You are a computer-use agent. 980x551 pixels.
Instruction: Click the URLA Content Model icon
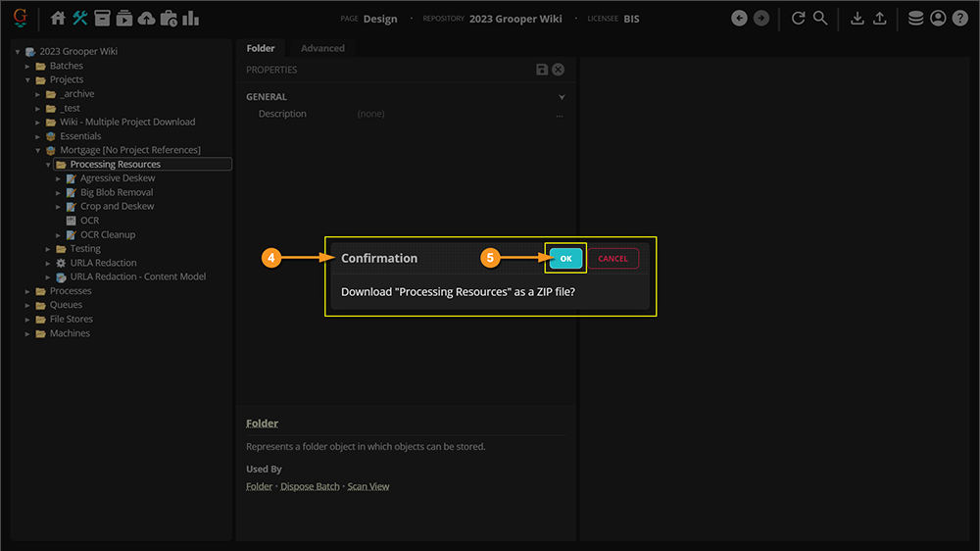click(x=61, y=277)
